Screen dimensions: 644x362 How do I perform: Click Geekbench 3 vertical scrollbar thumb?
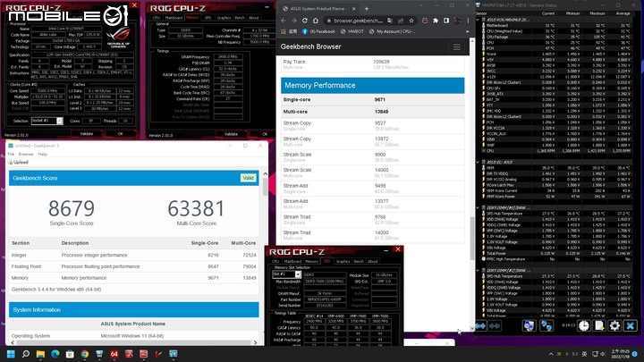pyautogui.click(x=265, y=187)
